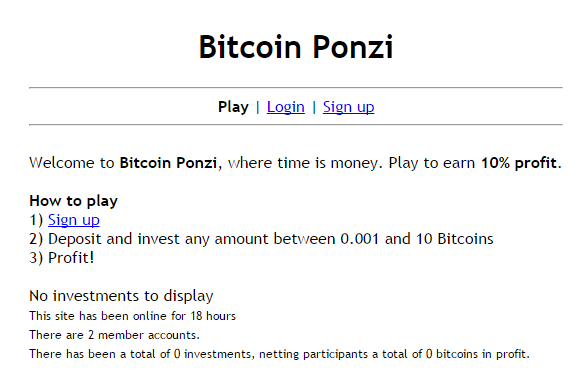Viewport: 588px width, 386px height.
Task: Click the Bitcoin Ponzi page heading
Action: coord(296,47)
